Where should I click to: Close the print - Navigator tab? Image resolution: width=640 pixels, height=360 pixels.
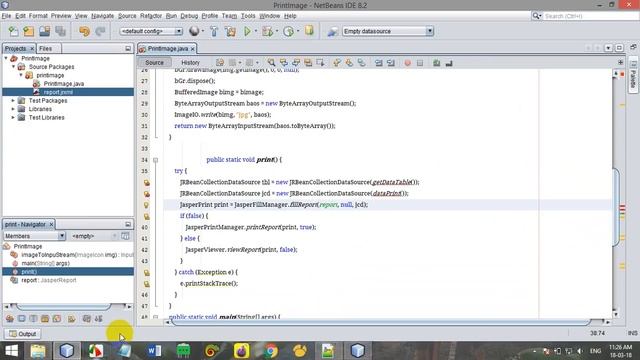pos(51,224)
